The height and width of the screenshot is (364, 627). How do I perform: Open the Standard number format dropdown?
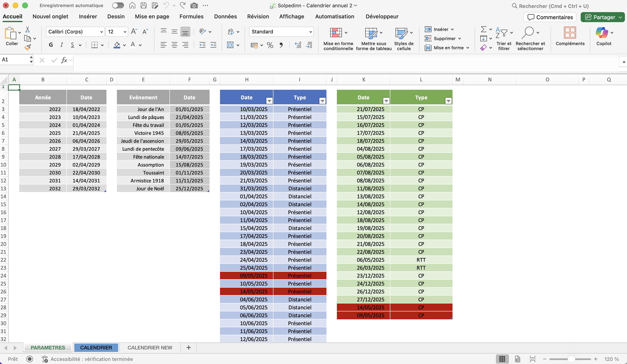(311, 32)
